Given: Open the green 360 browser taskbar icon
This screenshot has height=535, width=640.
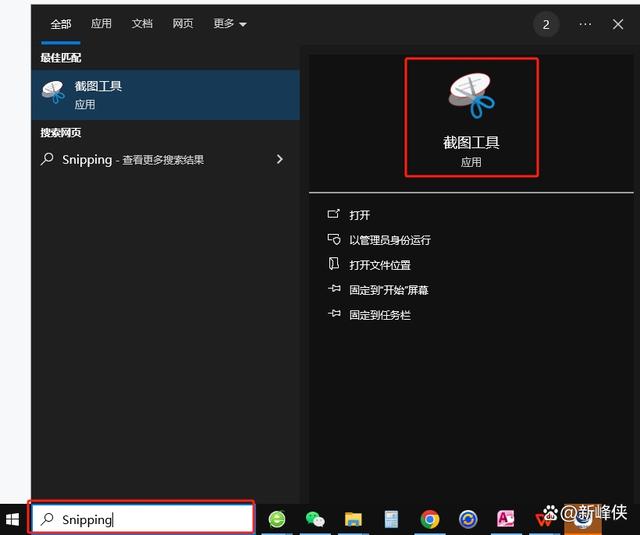Looking at the screenshot, I should [277, 519].
